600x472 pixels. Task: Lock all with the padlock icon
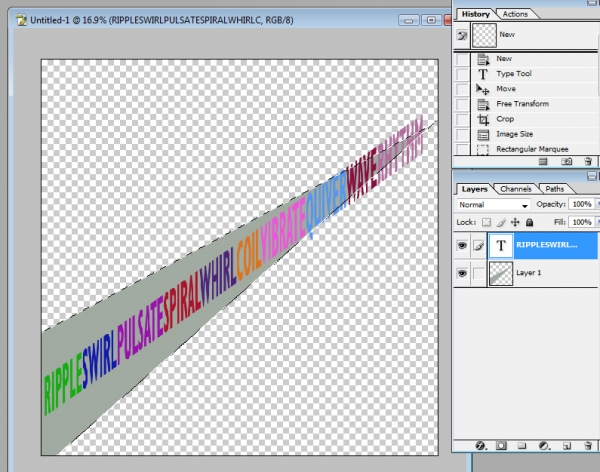(529, 222)
